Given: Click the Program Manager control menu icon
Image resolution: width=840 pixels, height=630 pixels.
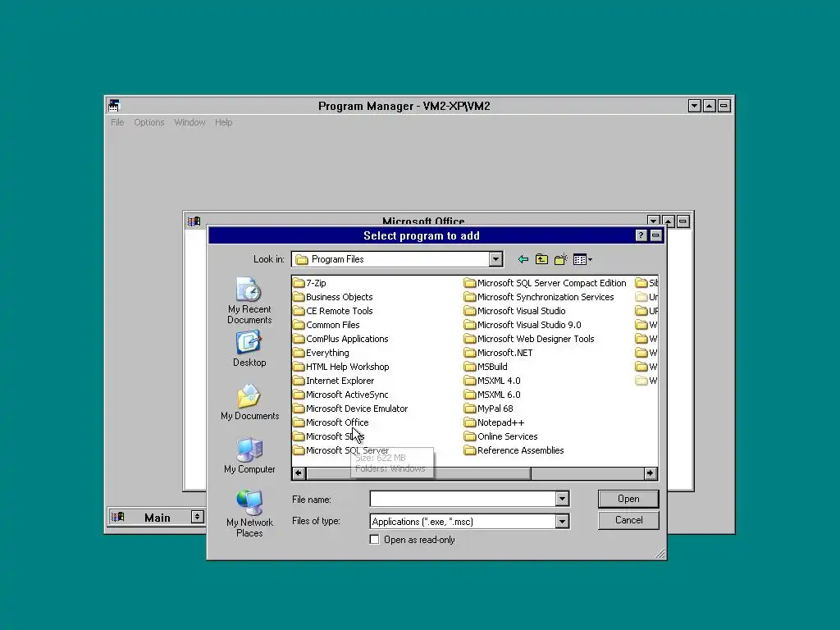Looking at the screenshot, I should coord(113,106).
